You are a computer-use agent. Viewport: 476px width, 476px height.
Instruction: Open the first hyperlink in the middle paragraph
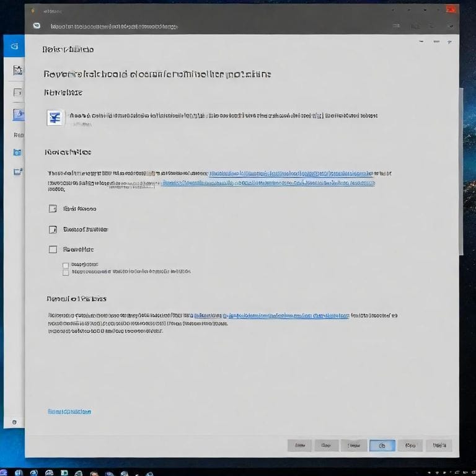(291, 174)
